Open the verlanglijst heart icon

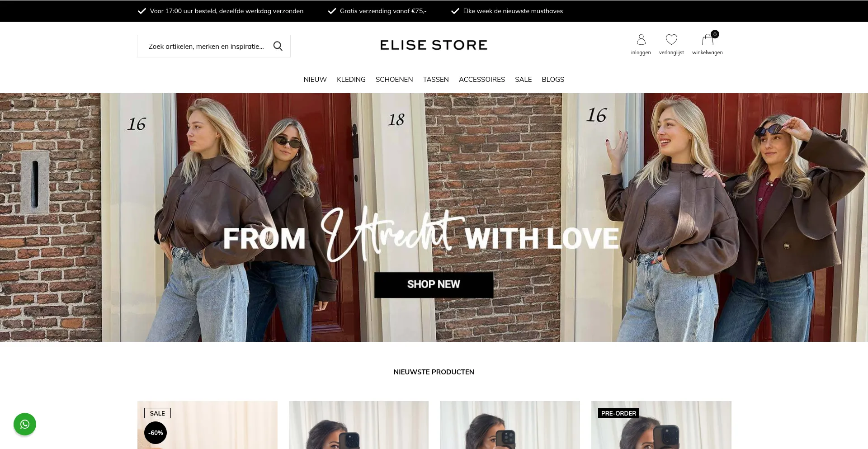671,40
